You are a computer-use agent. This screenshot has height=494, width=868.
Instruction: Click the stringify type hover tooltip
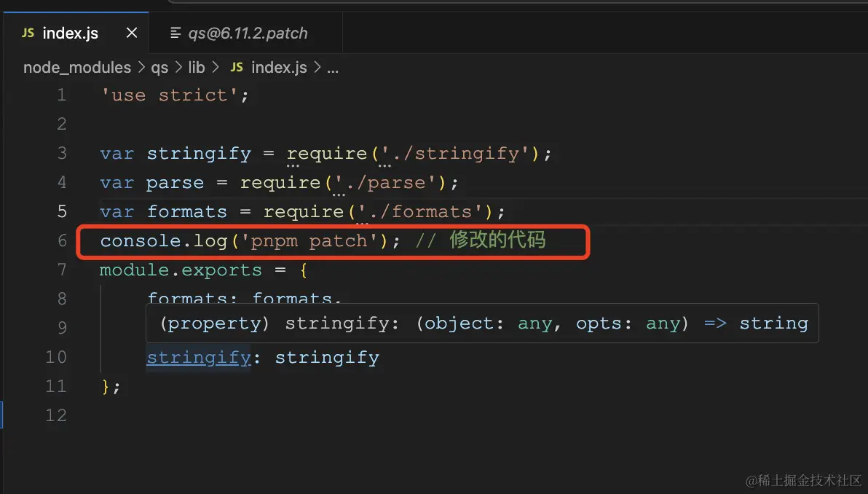point(482,324)
